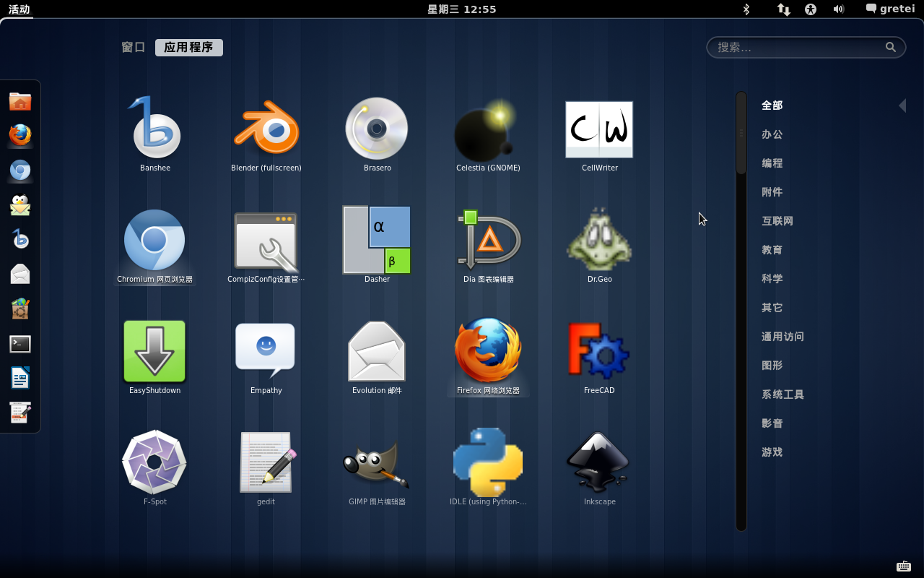Focus the 搜索 search field
The image size is (924, 578).
[806, 47]
